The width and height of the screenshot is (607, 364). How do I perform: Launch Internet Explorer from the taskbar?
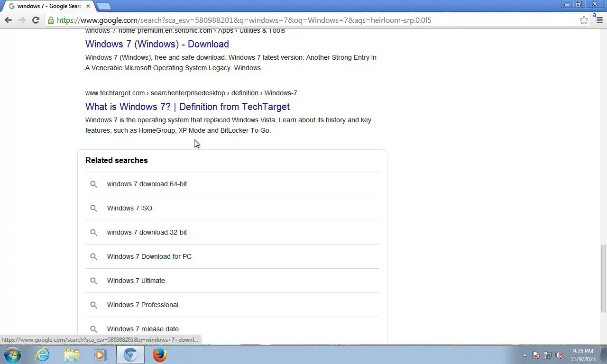[x=43, y=355]
